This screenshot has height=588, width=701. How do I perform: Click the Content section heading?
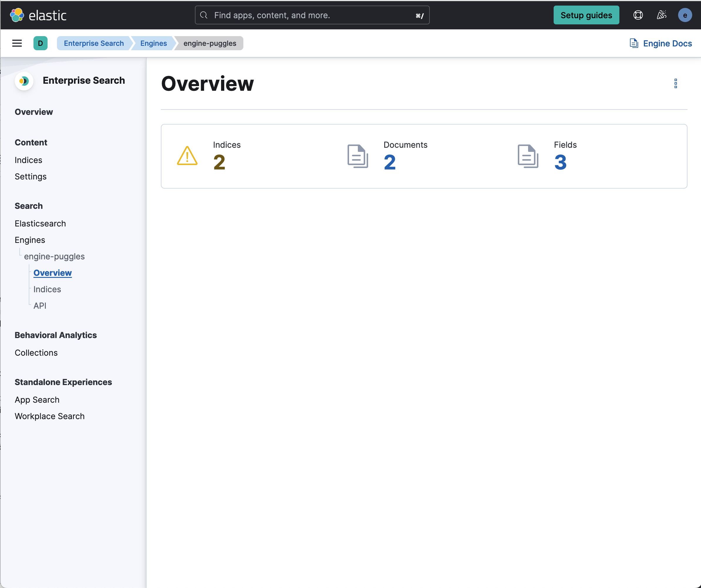tap(31, 142)
